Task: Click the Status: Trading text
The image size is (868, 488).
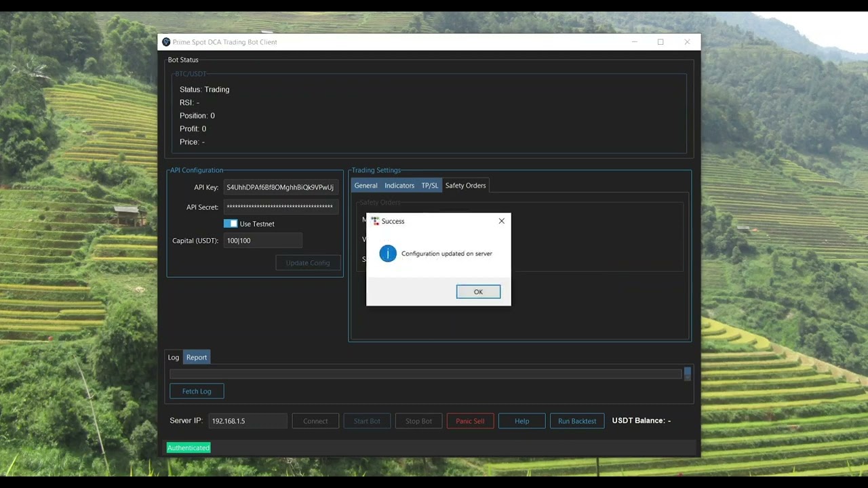Action: click(x=204, y=89)
